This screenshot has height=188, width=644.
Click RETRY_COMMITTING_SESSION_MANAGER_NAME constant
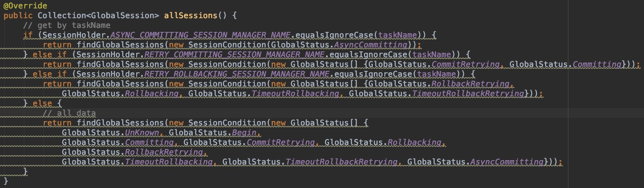[x=234, y=54]
